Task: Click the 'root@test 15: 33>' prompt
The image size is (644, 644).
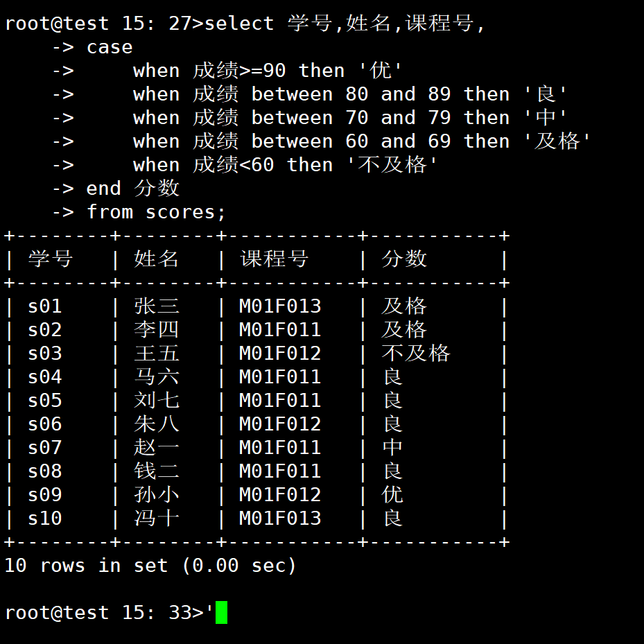Action: click(104, 612)
